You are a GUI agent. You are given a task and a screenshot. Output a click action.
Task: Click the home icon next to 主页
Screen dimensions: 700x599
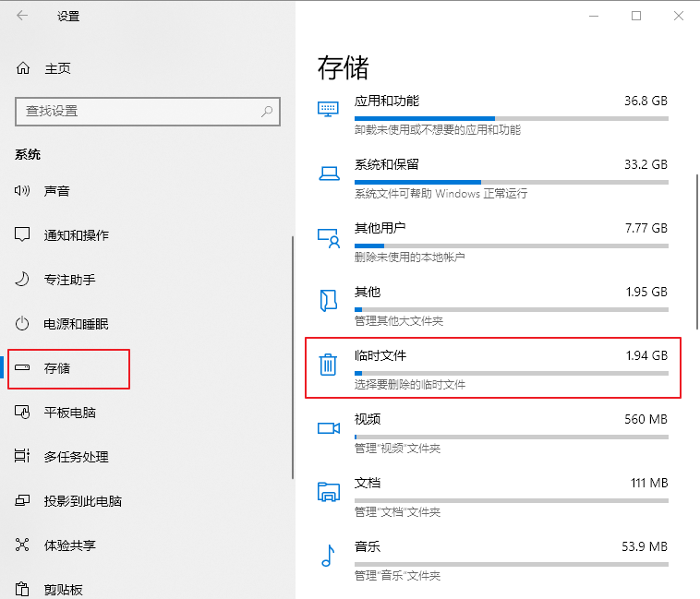click(x=23, y=68)
